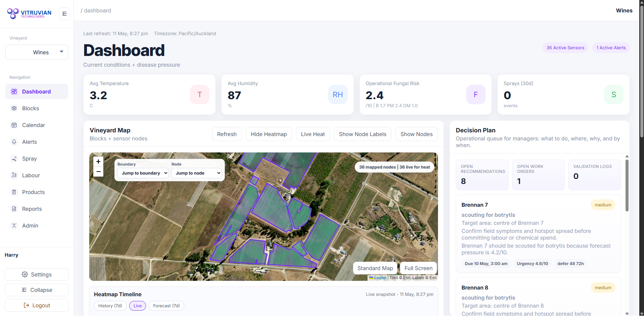The height and width of the screenshot is (316, 644).
Task: Click the defer 48 72h tag
Action: pyautogui.click(x=571, y=264)
